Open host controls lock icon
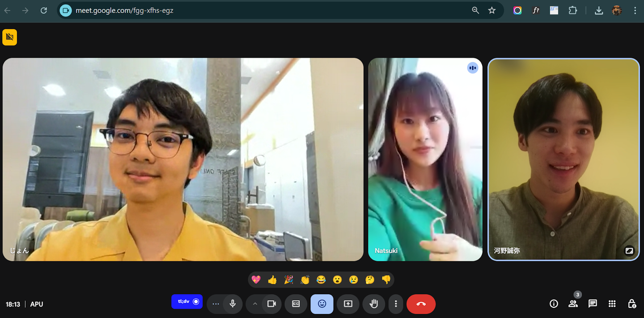 (x=631, y=304)
